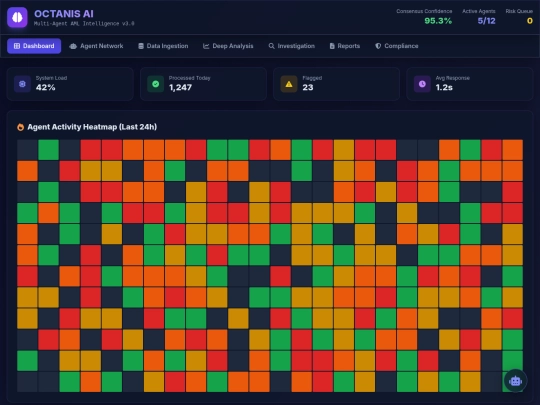This screenshot has width=540, height=405.
Task: Click the System Load 42% value
Action: click(45, 87)
